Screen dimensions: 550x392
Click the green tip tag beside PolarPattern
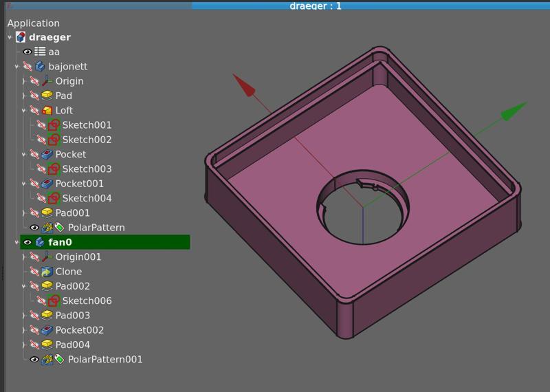pos(59,228)
